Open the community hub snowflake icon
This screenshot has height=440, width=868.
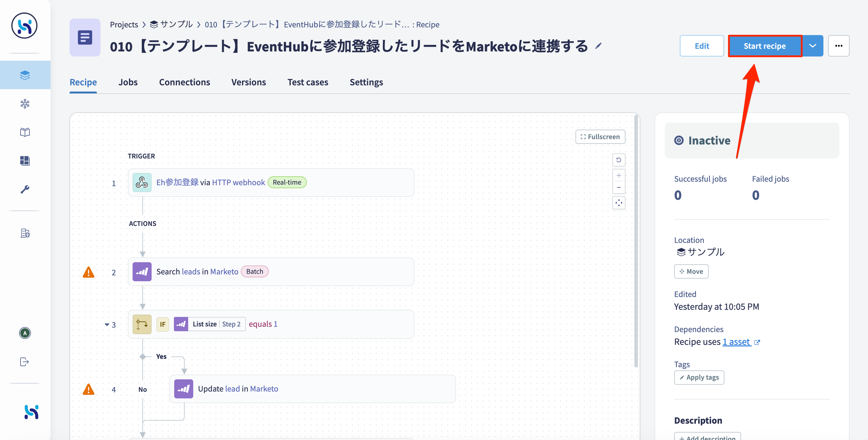pos(25,103)
